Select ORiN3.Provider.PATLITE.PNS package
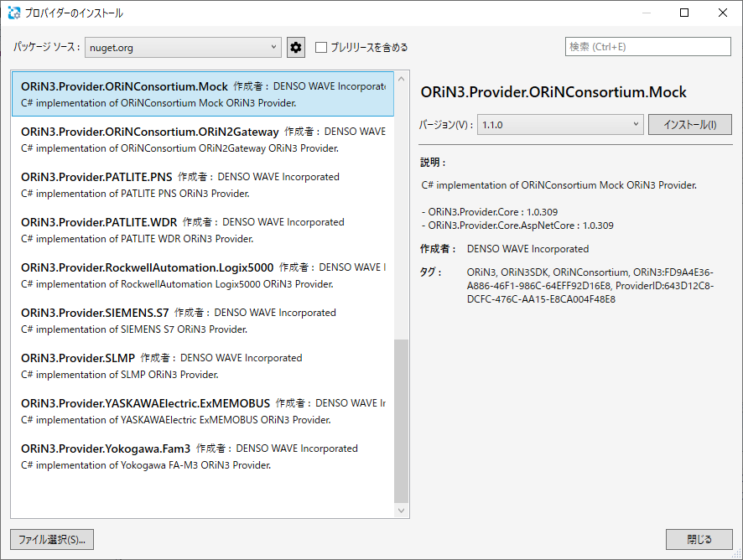 pos(203,184)
